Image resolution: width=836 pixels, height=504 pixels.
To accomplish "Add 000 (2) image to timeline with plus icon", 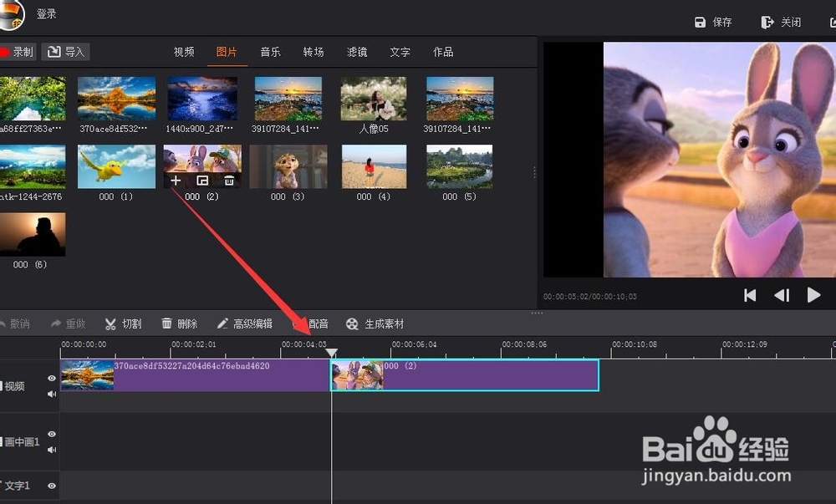I will tap(176, 181).
